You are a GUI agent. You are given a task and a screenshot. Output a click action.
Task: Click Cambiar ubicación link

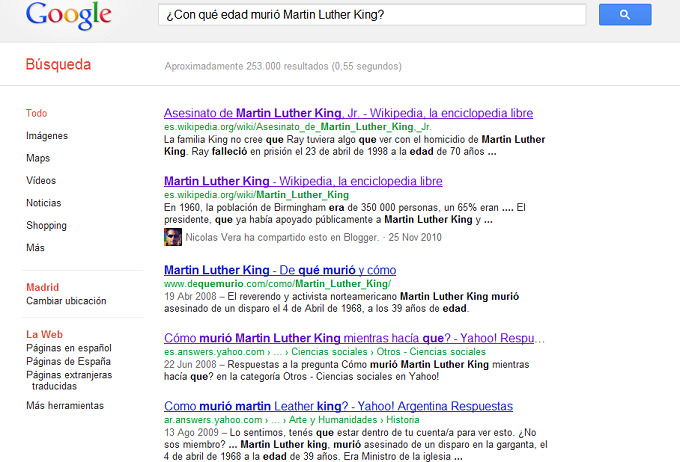pos(66,301)
